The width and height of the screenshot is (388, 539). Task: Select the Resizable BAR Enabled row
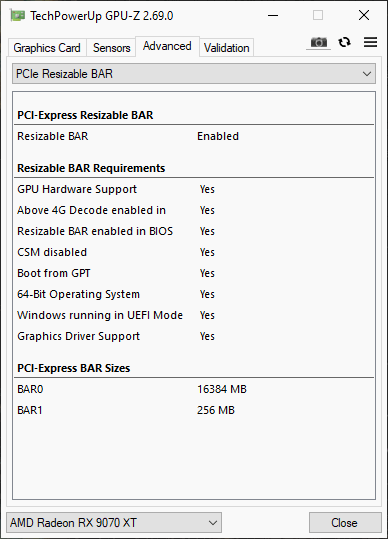pos(194,136)
